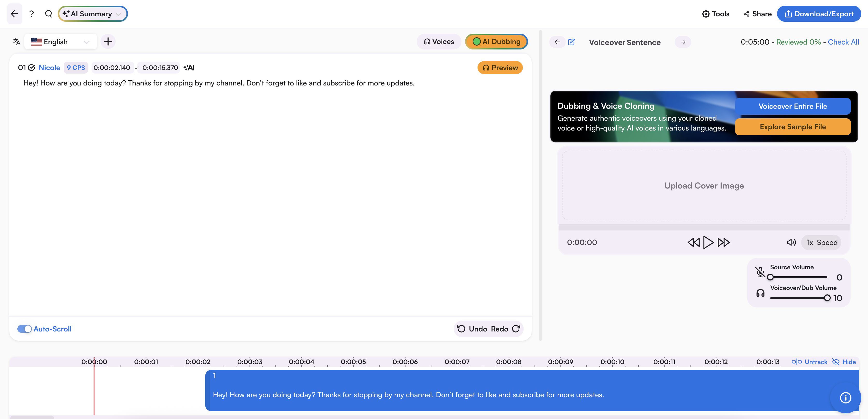The image size is (868, 419).
Task: Open help via the question mark icon
Action: (31, 14)
